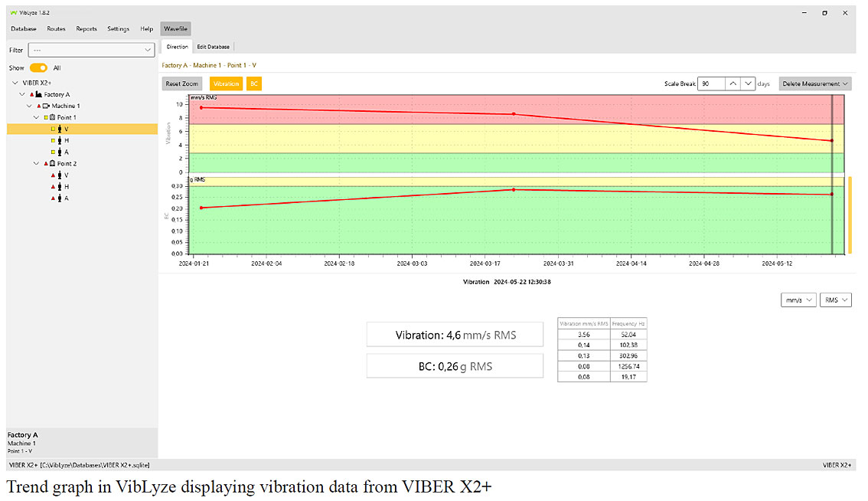Select direction H under Point 2

click(67, 187)
